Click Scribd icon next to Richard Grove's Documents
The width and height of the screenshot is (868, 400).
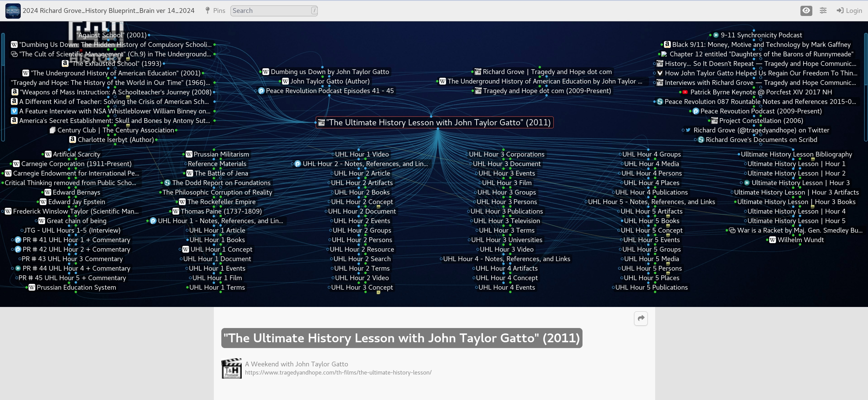[701, 140]
